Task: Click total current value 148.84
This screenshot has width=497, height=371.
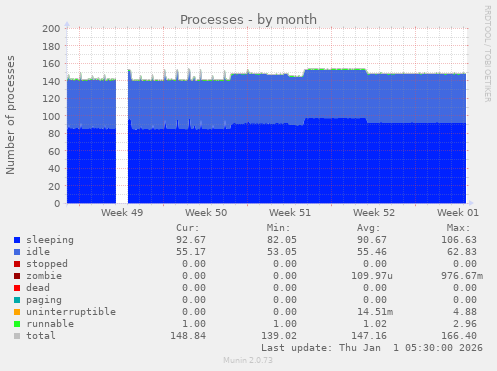Action: pos(188,336)
